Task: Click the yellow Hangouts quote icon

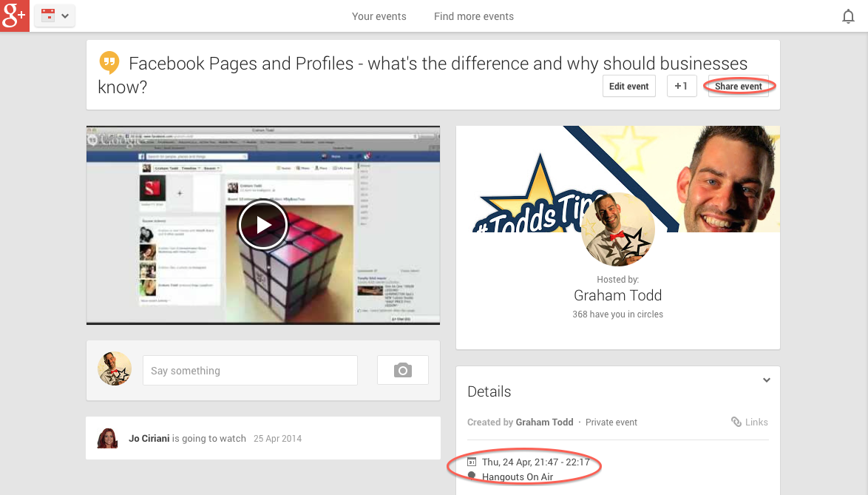Action: coord(109,63)
